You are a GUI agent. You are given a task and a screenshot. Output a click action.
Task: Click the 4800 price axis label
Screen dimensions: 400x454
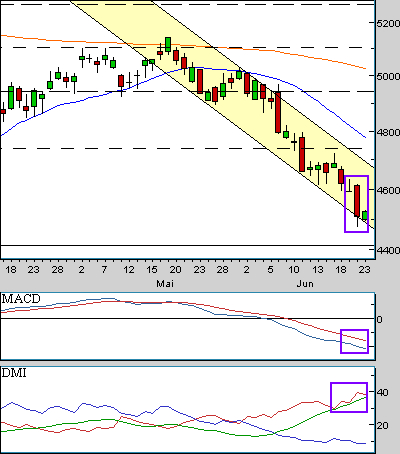click(388, 132)
